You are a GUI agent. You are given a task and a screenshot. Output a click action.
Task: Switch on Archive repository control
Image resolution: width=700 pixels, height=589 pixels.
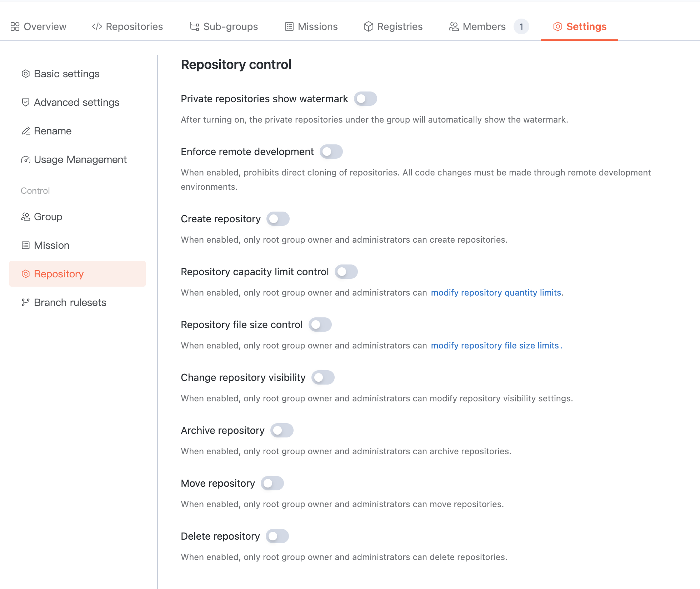click(282, 430)
